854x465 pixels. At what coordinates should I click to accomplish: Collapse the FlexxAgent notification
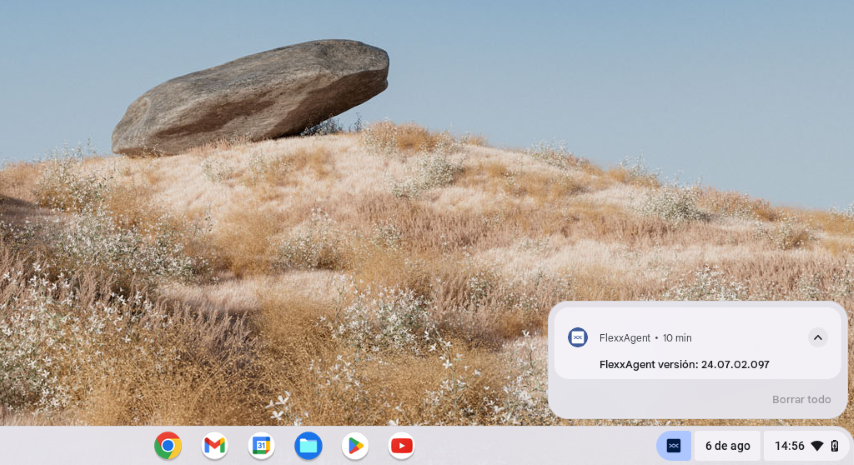(818, 338)
